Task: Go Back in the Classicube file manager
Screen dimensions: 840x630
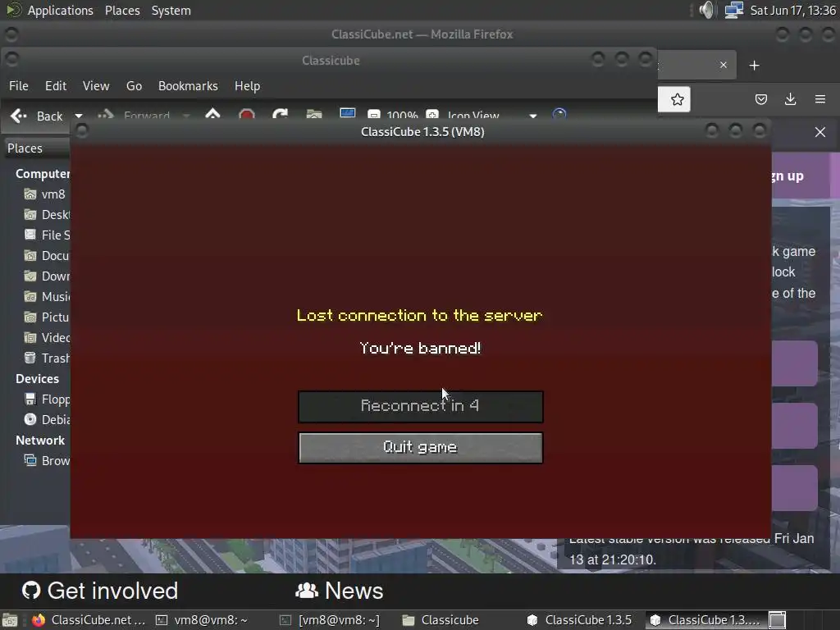Action: click(37, 116)
